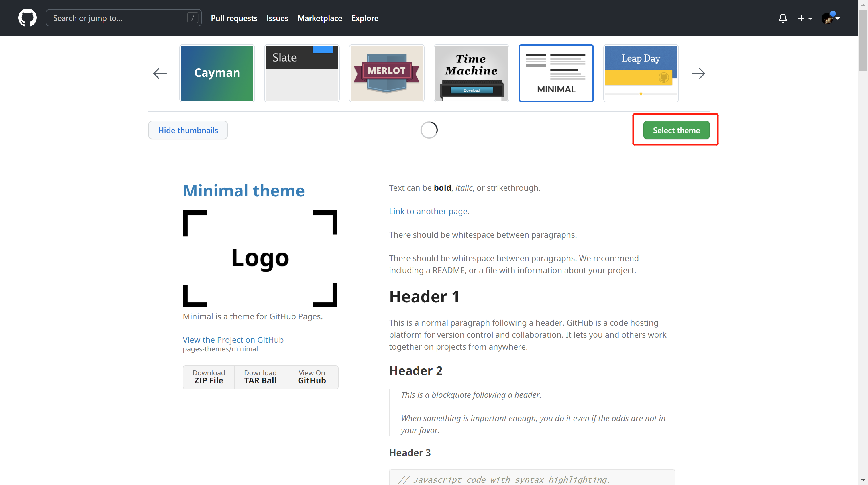
Task: Open the Minimal theme heading link
Action: pos(243,191)
